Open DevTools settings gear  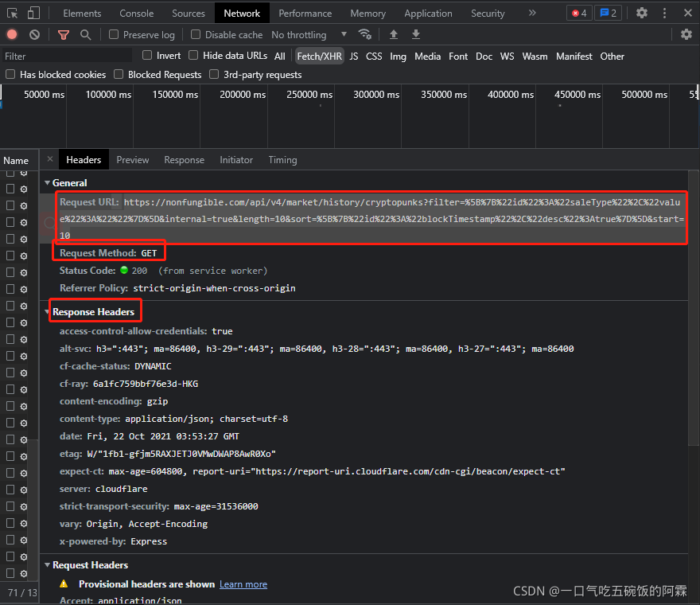tap(641, 13)
